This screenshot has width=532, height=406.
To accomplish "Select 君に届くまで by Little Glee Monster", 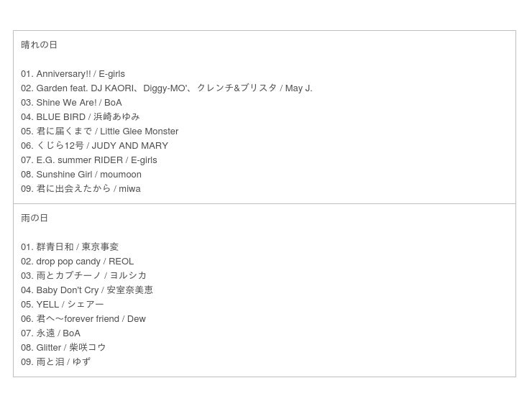I will coord(99,132).
